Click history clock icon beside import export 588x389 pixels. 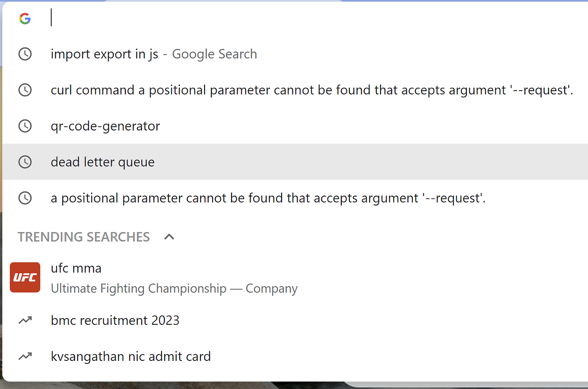pyautogui.click(x=25, y=54)
